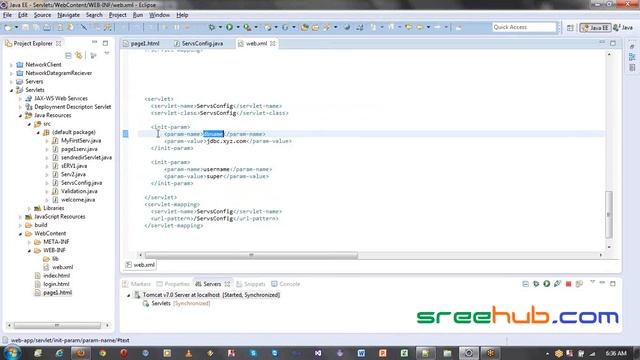The height and width of the screenshot is (360, 640).
Task: Open the Project menu
Action: 118,15
